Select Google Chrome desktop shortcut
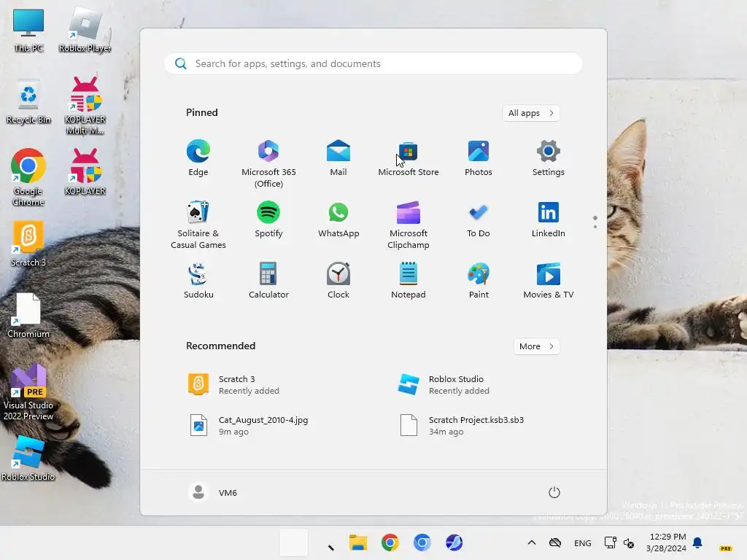This screenshot has height=560, width=747. click(x=28, y=177)
